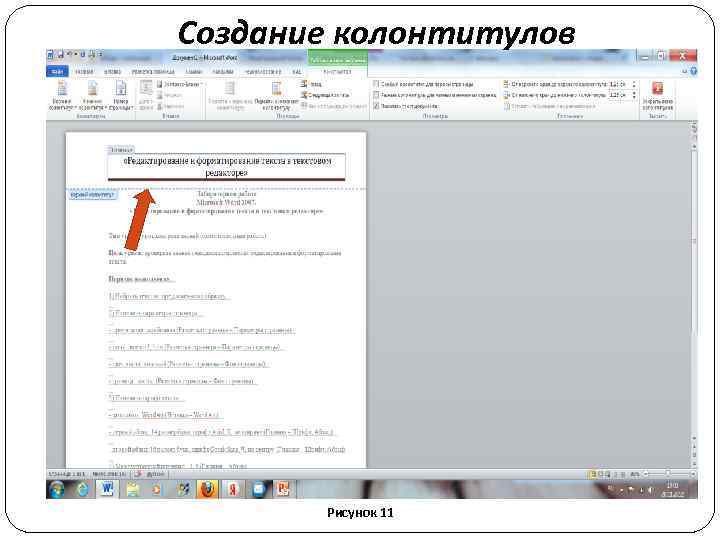
Task: Open the Windows Start menu
Action: [x=57, y=489]
